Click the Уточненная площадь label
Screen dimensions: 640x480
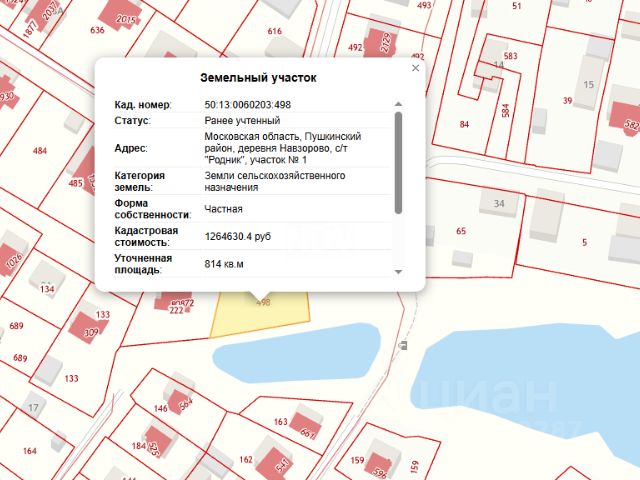click(143, 264)
